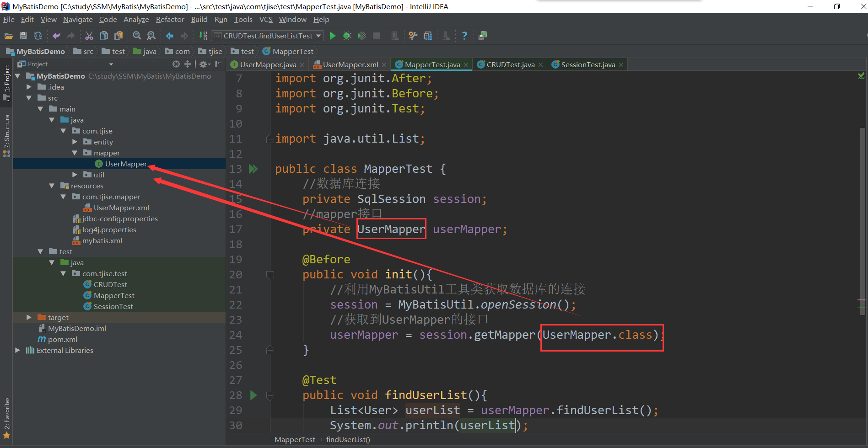Start Debug with the bug icon
Viewport: 868px width, 448px height.
pos(347,36)
